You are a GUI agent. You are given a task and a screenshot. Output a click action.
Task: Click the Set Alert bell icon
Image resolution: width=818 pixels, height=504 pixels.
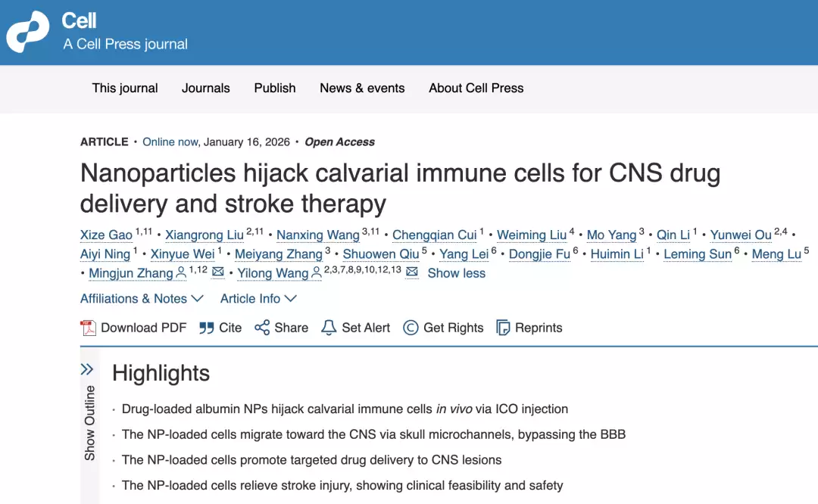point(329,328)
